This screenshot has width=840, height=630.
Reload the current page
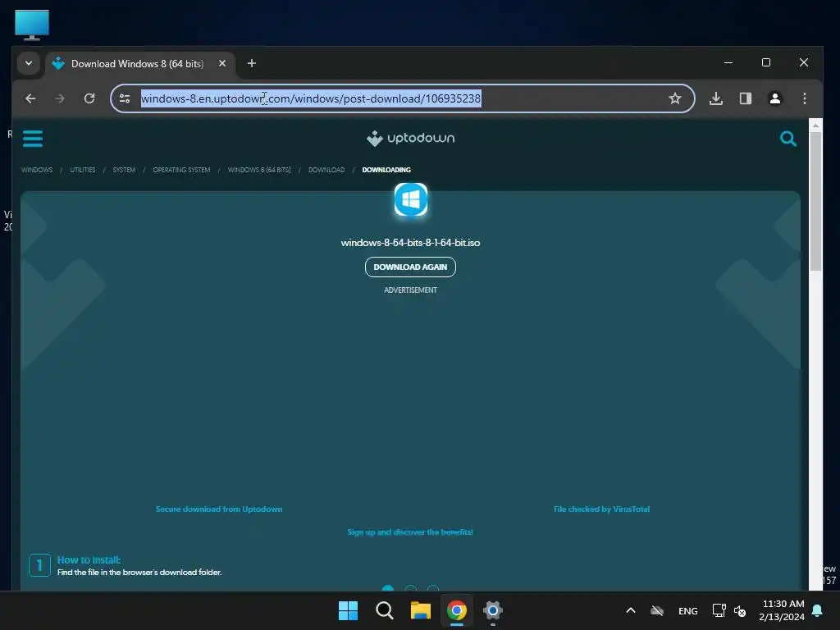coord(89,98)
